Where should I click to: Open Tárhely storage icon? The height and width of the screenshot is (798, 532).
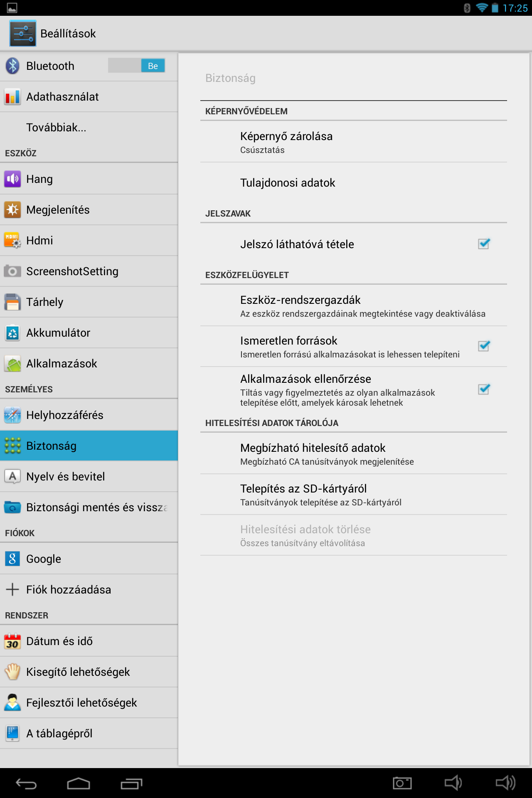12,302
